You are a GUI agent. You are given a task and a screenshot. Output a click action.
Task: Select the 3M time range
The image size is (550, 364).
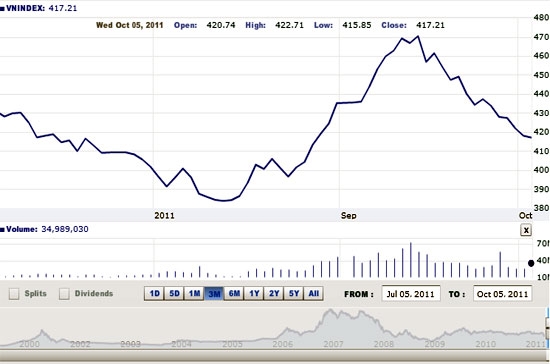click(x=214, y=294)
